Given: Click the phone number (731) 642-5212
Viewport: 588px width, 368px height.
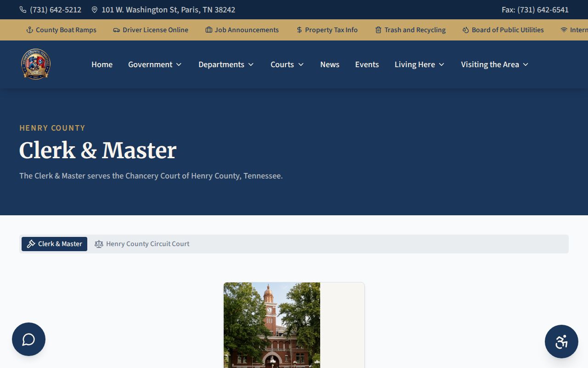Looking at the screenshot, I should tap(56, 10).
